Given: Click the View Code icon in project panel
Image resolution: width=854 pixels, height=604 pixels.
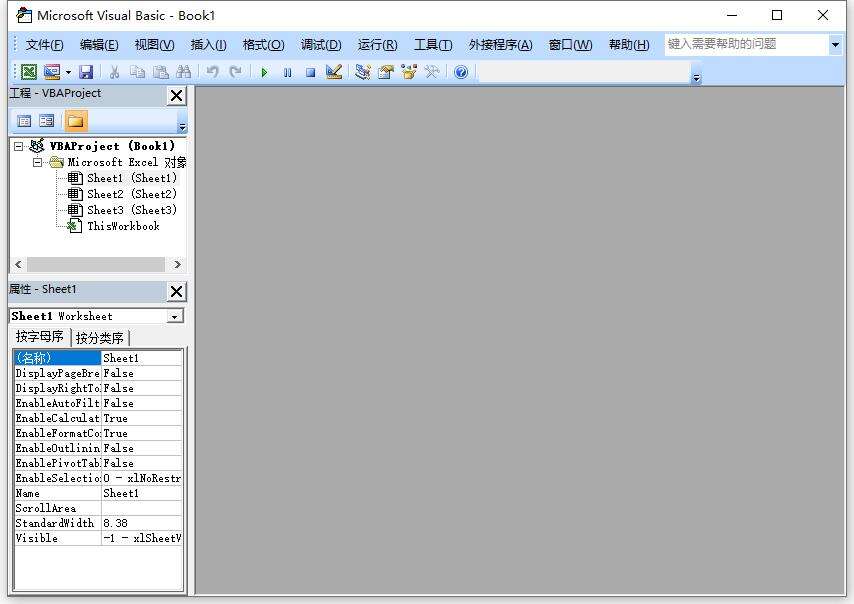Looking at the screenshot, I should (24, 121).
